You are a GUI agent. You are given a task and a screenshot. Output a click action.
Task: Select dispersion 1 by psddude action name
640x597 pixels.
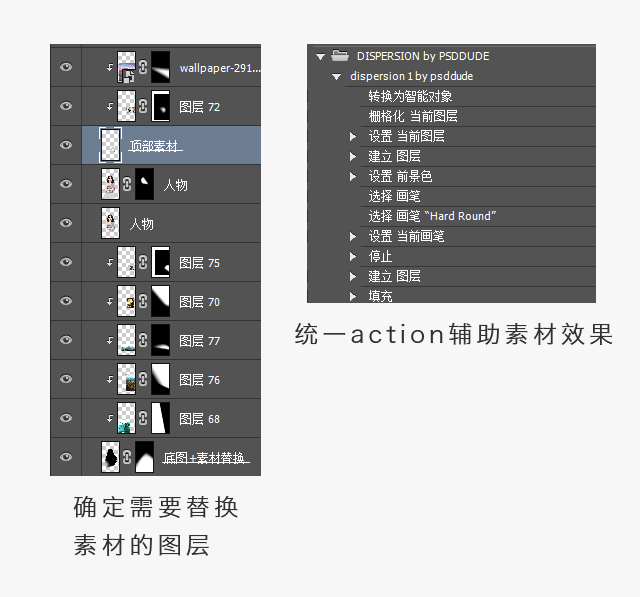[411, 76]
